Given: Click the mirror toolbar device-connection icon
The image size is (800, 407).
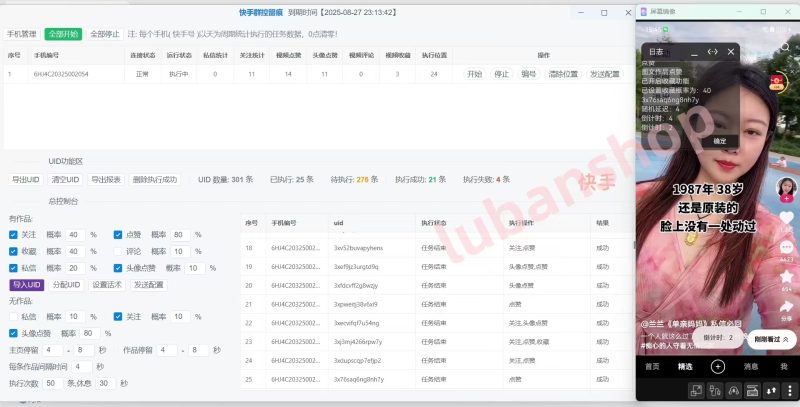Looking at the screenshot, I should click(715, 391).
